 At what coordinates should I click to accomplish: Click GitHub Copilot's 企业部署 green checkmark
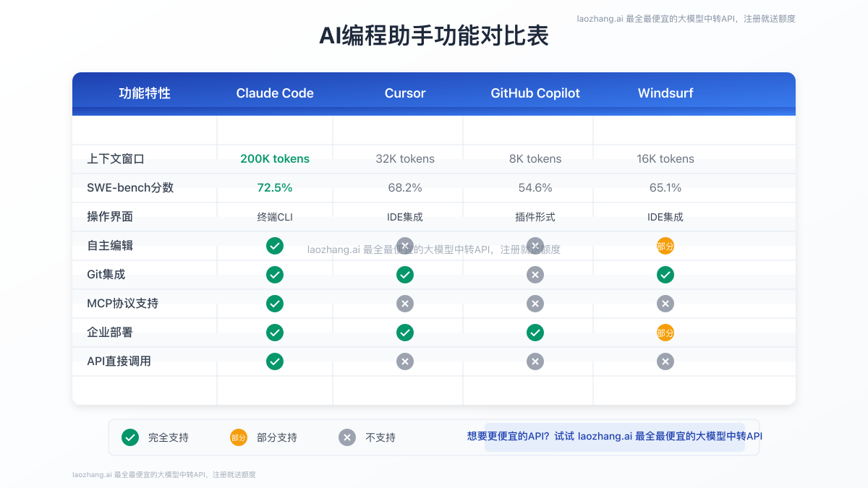point(535,333)
